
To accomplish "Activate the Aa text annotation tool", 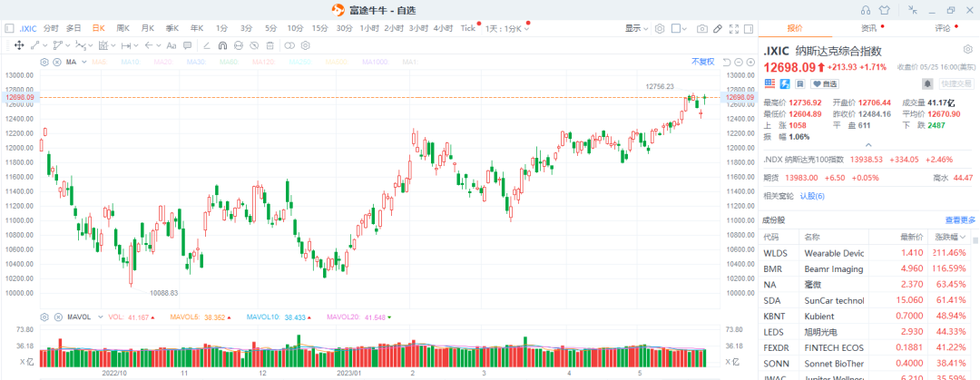I will pyautogui.click(x=171, y=45).
